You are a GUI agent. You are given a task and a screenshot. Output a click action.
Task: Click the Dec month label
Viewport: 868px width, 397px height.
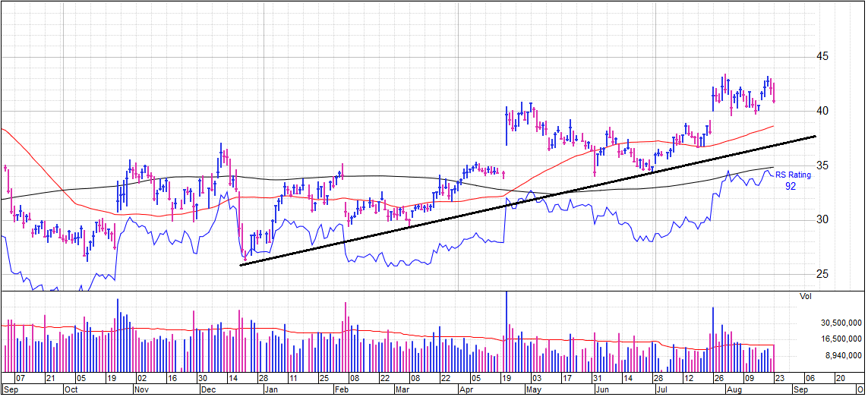coord(207,389)
